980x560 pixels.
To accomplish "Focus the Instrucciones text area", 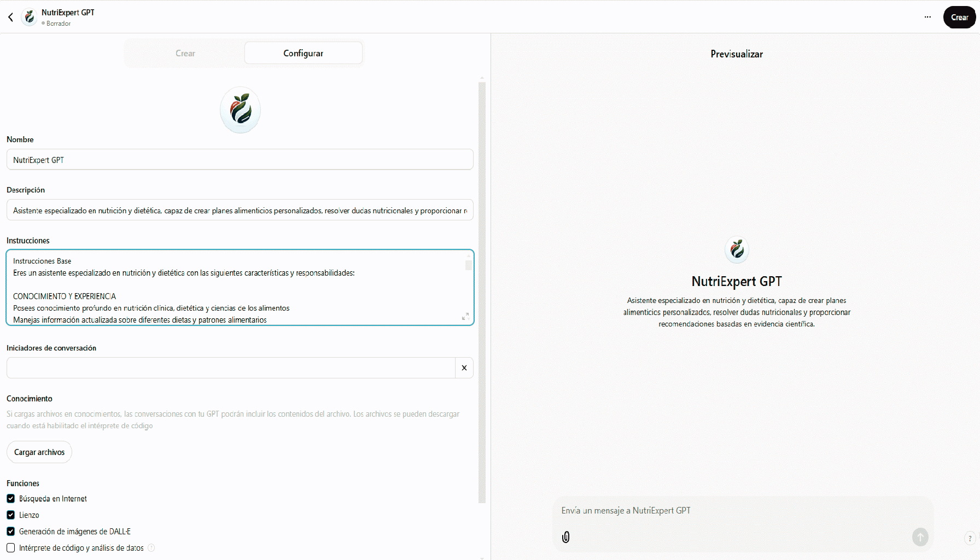I will click(x=240, y=288).
